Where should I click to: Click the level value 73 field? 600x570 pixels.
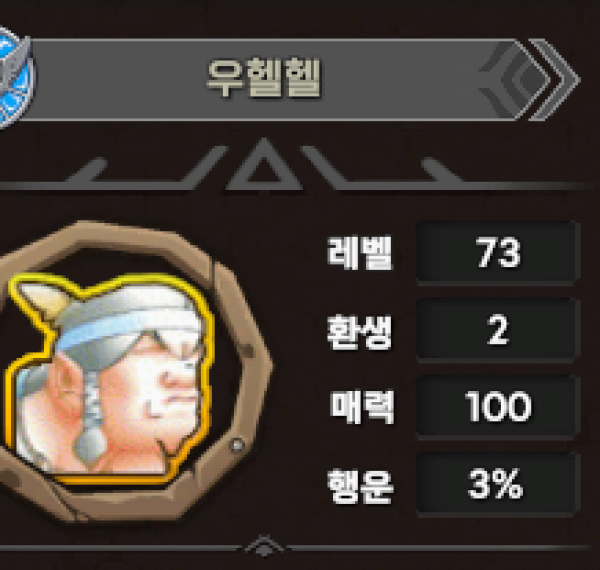tap(498, 252)
